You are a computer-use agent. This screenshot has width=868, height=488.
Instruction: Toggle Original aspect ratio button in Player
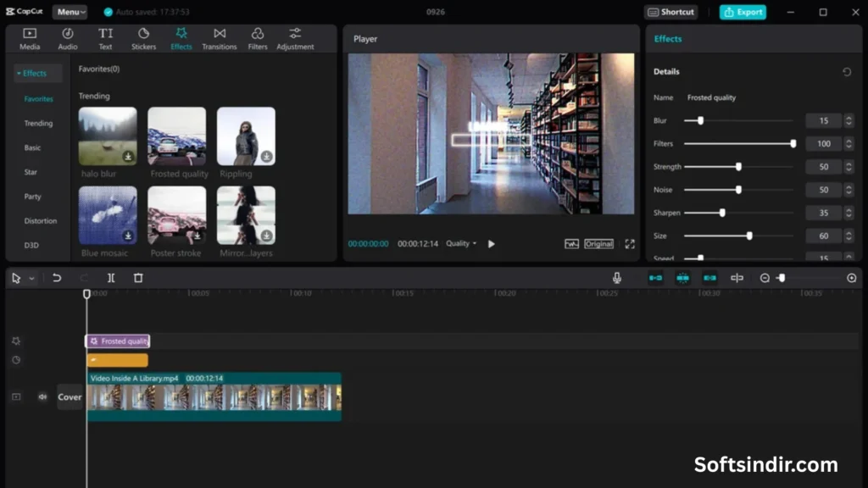pyautogui.click(x=598, y=244)
